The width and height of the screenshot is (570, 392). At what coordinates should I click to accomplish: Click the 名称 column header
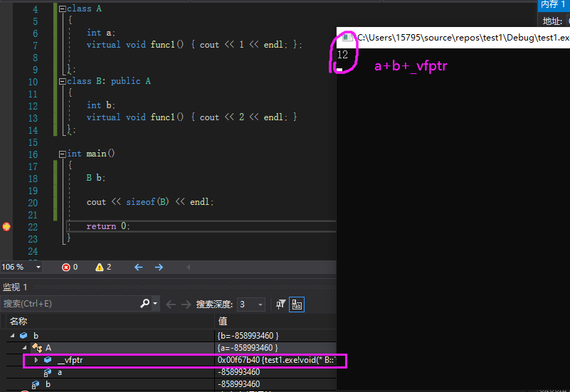click(19, 321)
